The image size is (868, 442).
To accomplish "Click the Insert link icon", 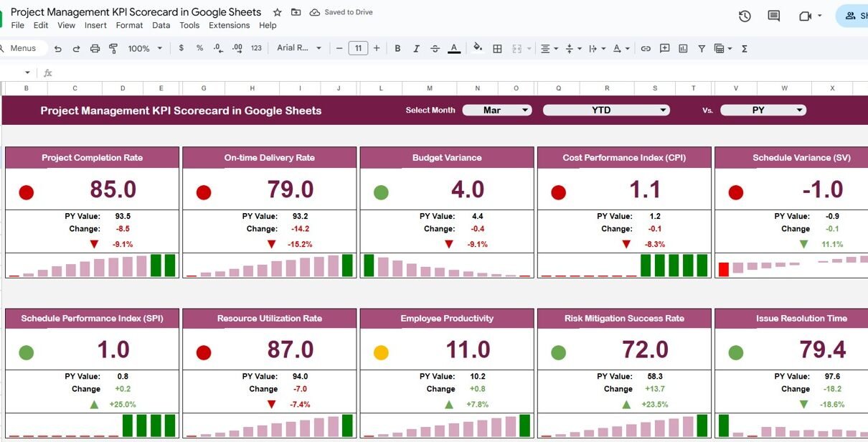I will [646, 49].
